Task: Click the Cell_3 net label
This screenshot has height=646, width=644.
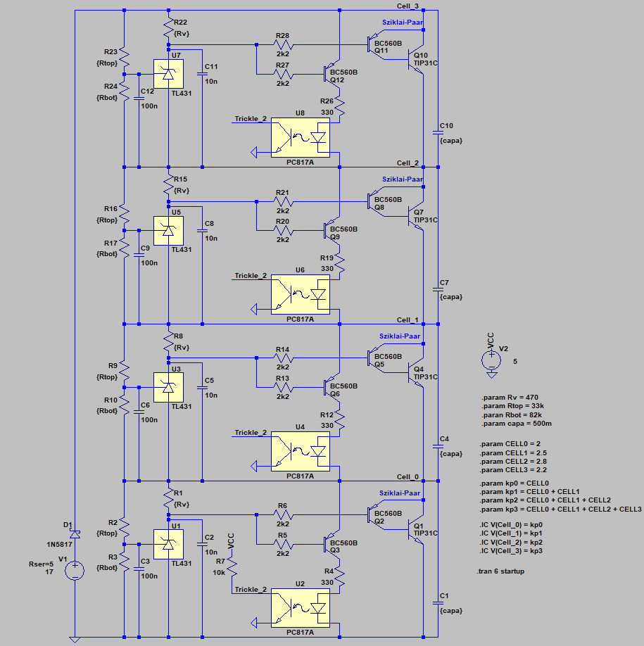Action: point(408,6)
